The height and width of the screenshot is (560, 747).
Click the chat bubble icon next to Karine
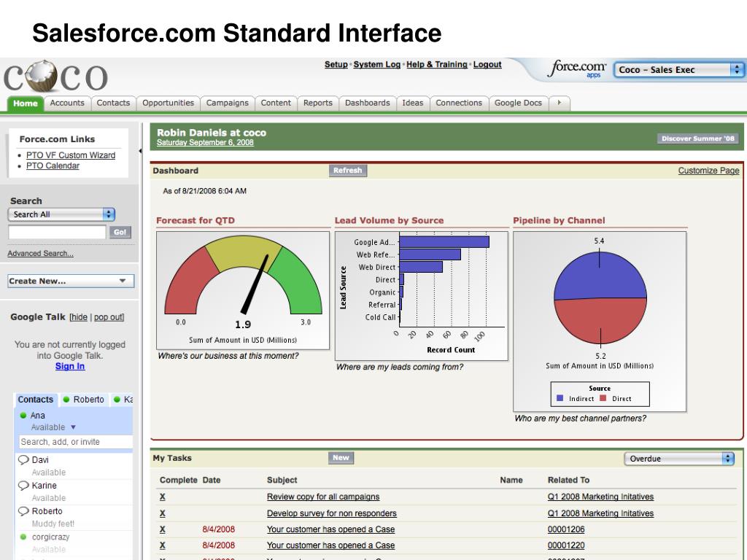pyautogui.click(x=23, y=485)
